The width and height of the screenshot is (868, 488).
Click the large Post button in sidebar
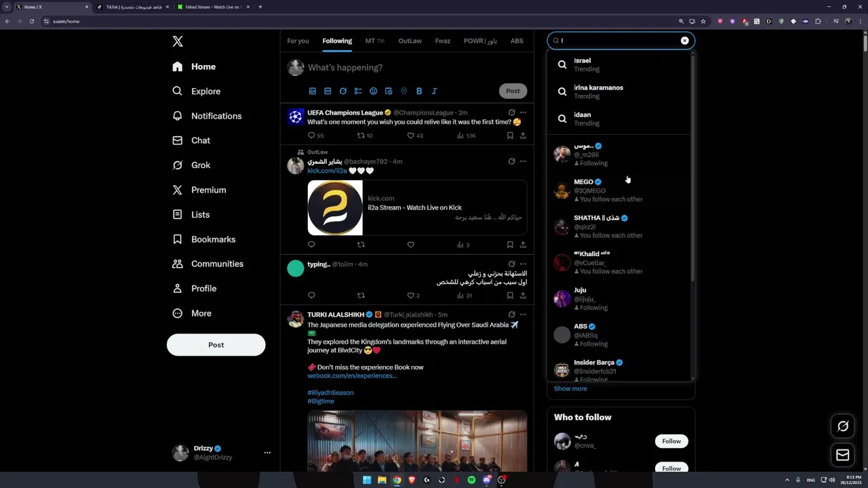click(216, 345)
